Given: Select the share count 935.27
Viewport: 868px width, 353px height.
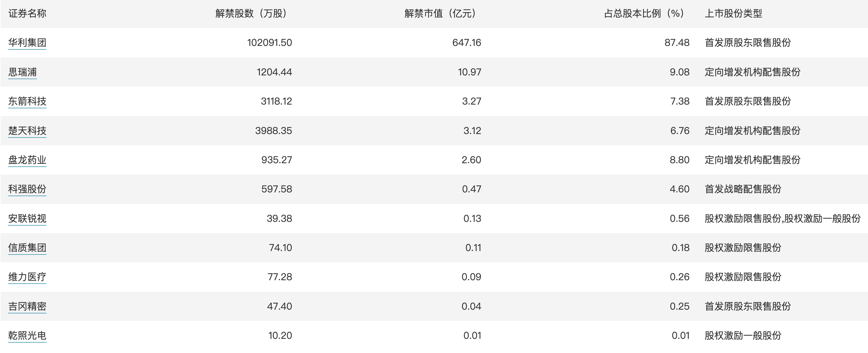Looking at the screenshot, I should tap(277, 160).
